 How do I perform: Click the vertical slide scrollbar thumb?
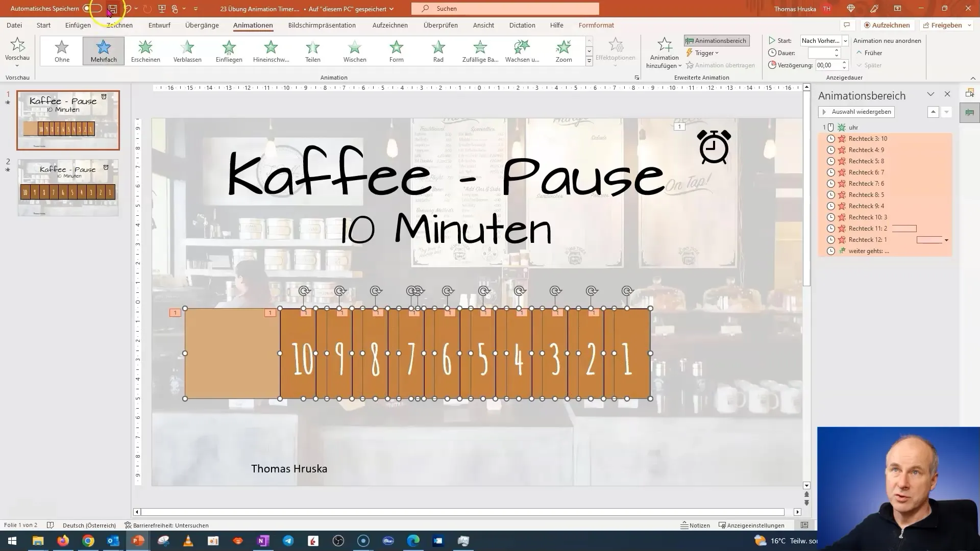806,189
